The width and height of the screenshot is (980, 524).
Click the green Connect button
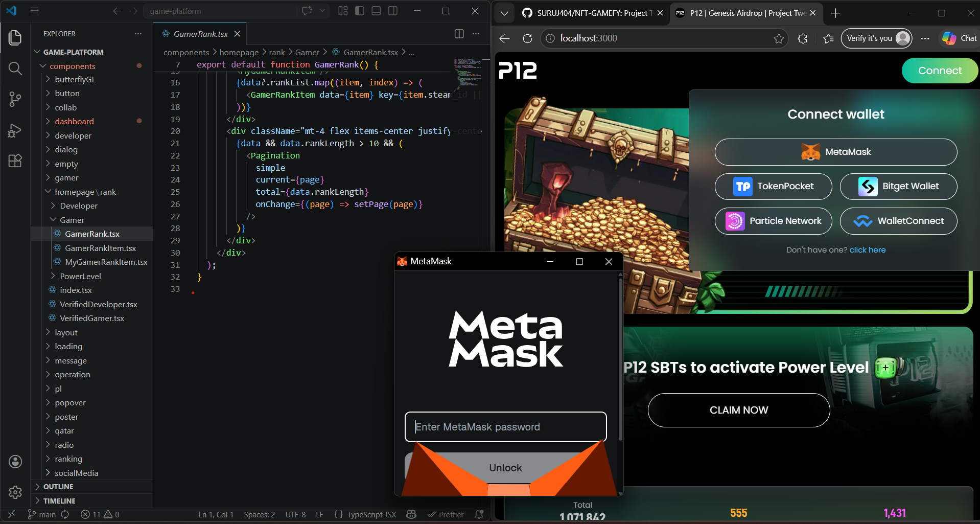[x=940, y=71]
